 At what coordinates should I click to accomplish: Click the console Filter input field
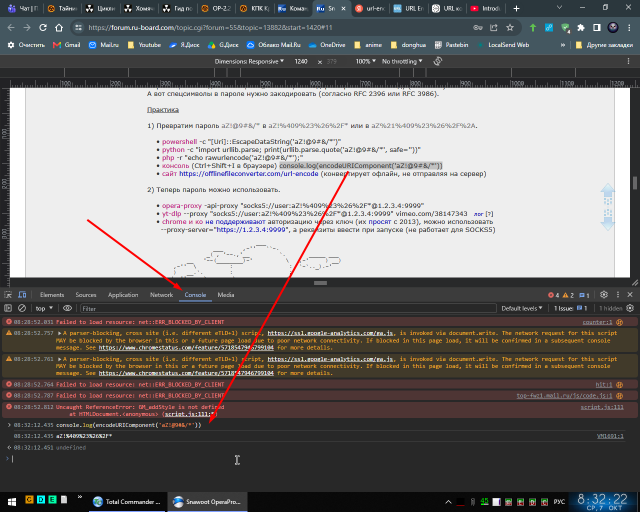(288, 308)
